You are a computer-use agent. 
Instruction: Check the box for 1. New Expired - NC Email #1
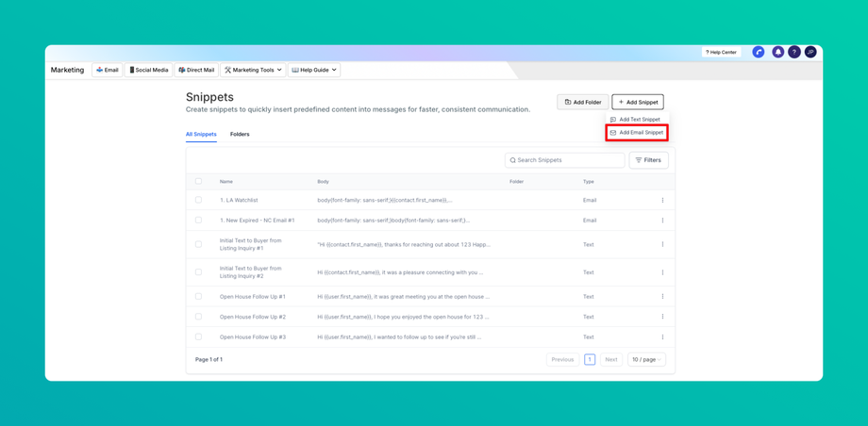[x=199, y=220]
